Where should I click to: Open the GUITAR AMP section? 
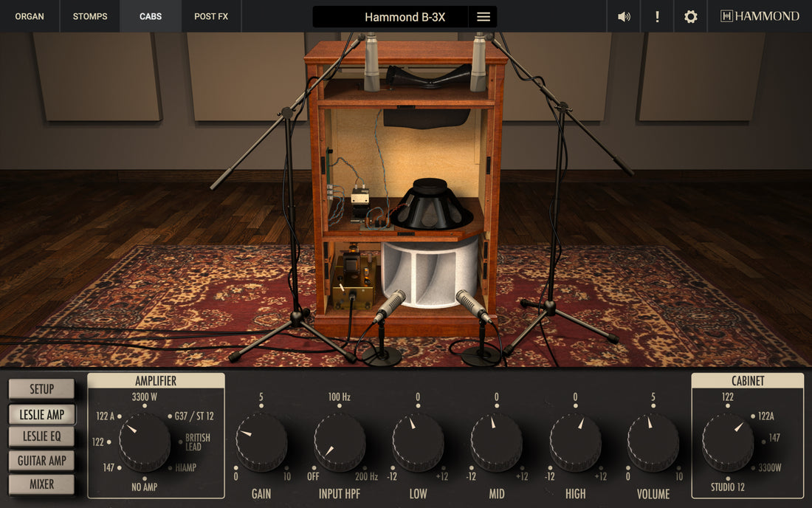41,460
